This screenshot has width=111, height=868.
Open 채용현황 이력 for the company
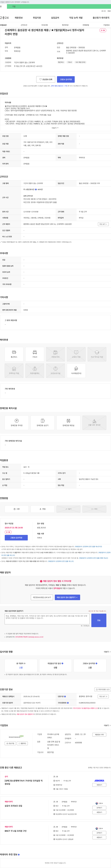point(99,735)
